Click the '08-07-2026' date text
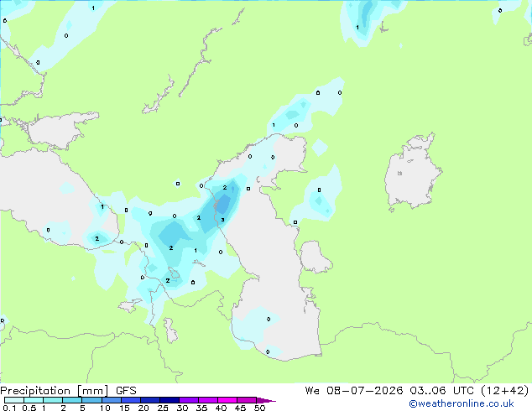532x411 pixels. pyautogui.click(x=365, y=391)
